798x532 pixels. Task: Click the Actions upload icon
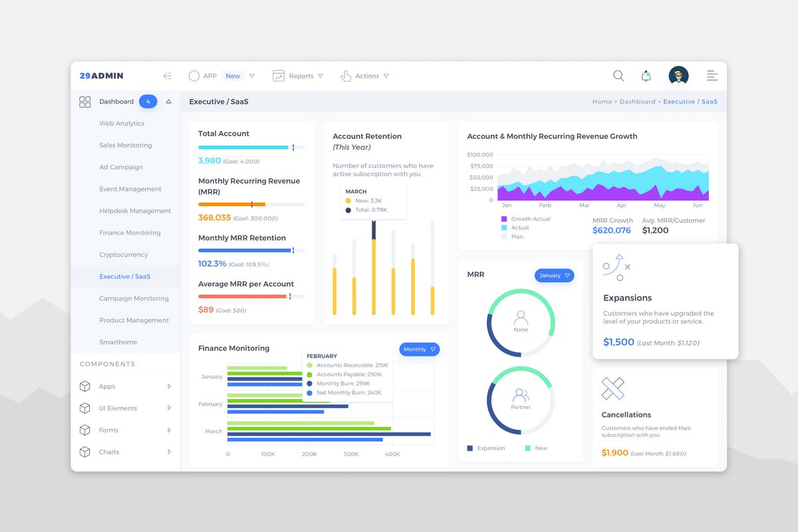pos(346,76)
